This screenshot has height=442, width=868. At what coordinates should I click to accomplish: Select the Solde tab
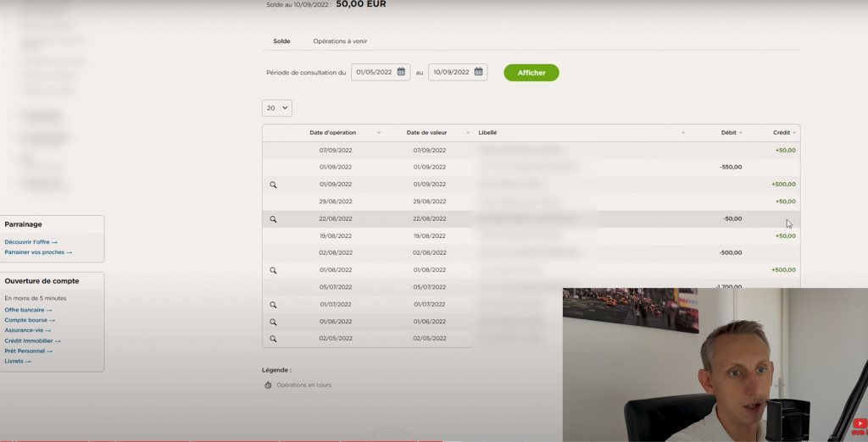click(281, 41)
